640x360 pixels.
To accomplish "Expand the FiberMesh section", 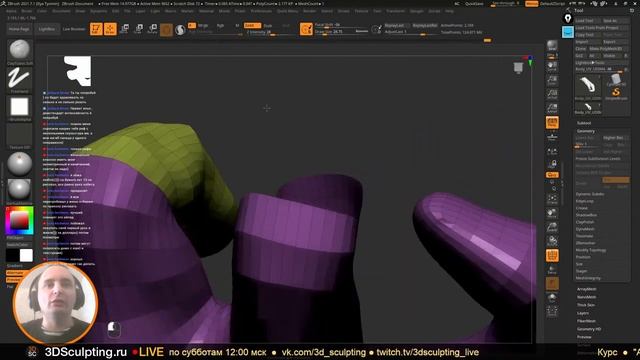I will (x=587, y=321).
